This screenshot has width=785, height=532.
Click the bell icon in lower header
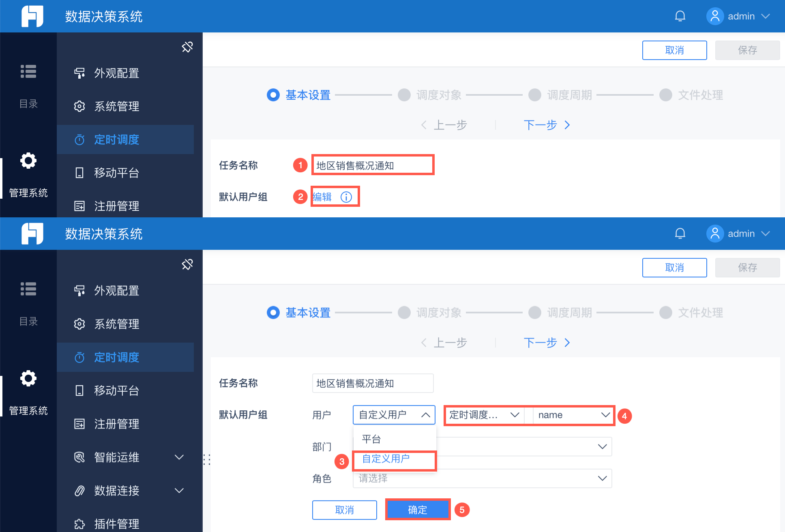[680, 234]
